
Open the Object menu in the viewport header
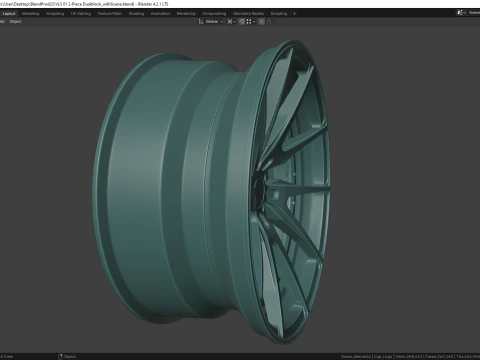pyautogui.click(x=15, y=22)
